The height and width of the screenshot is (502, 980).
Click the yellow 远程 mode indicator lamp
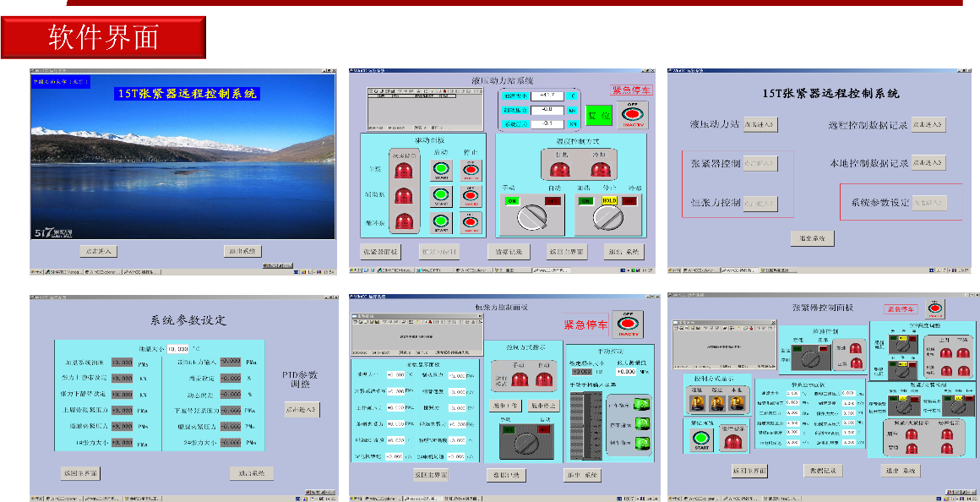(x=696, y=403)
